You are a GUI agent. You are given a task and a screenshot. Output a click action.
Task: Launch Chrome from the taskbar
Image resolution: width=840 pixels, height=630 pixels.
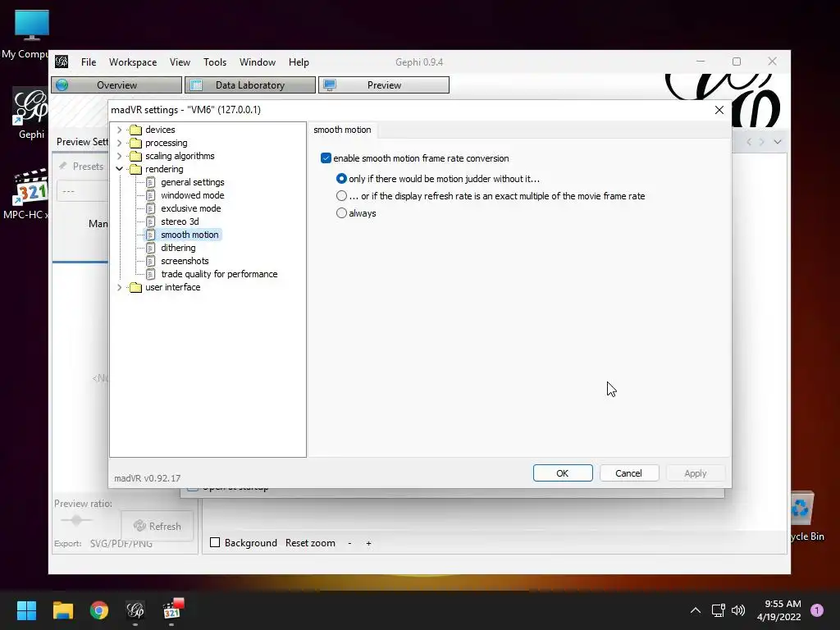click(x=99, y=610)
